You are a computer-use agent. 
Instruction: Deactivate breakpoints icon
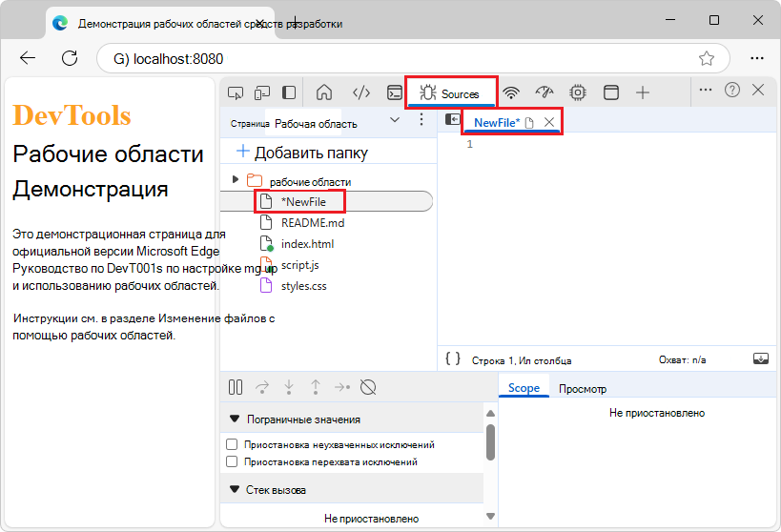[368, 387]
